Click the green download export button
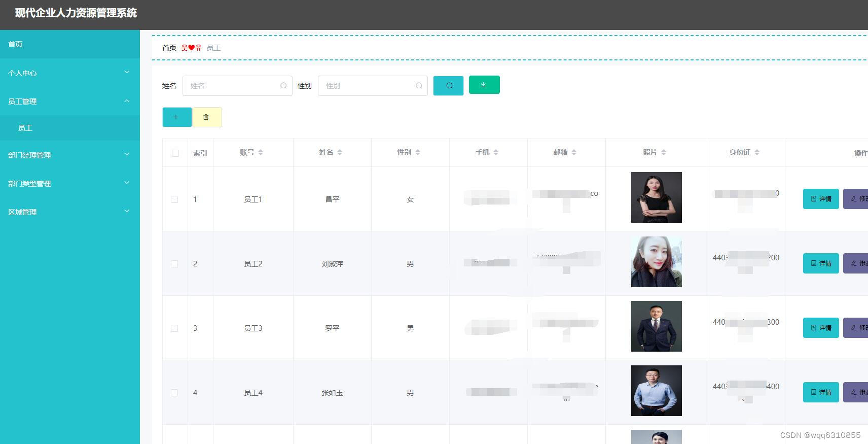The width and height of the screenshot is (868, 444). pyautogui.click(x=484, y=85)
